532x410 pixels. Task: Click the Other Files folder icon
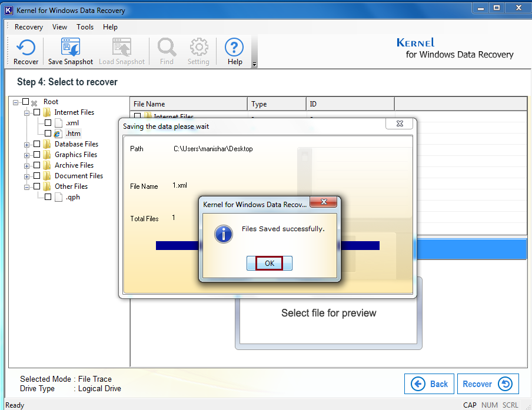47,186
